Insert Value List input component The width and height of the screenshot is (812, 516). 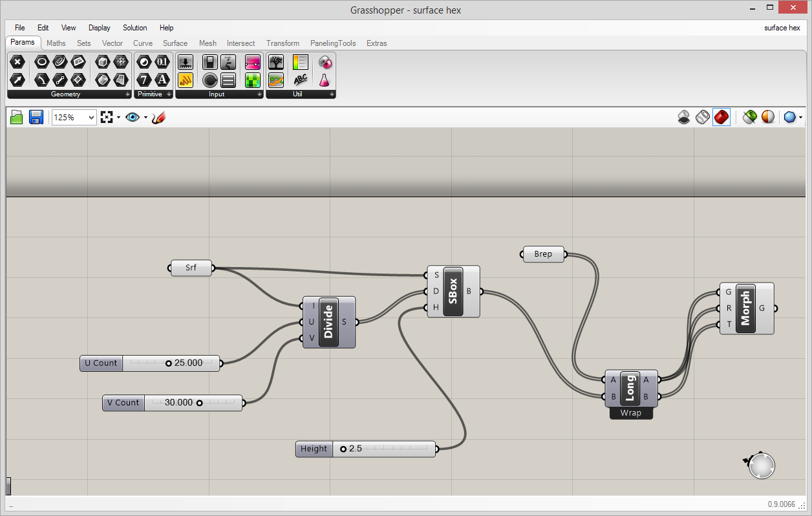[x=228, y=80]
